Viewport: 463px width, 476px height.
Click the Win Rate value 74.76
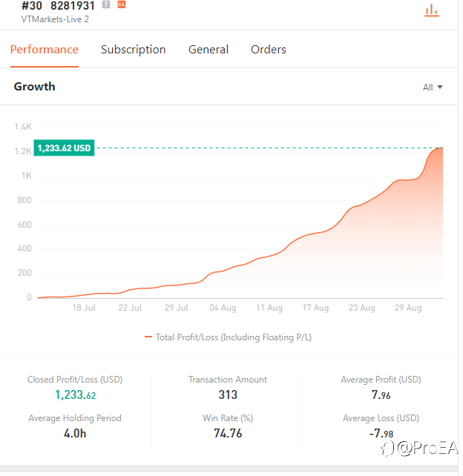(x=228, y=433)
